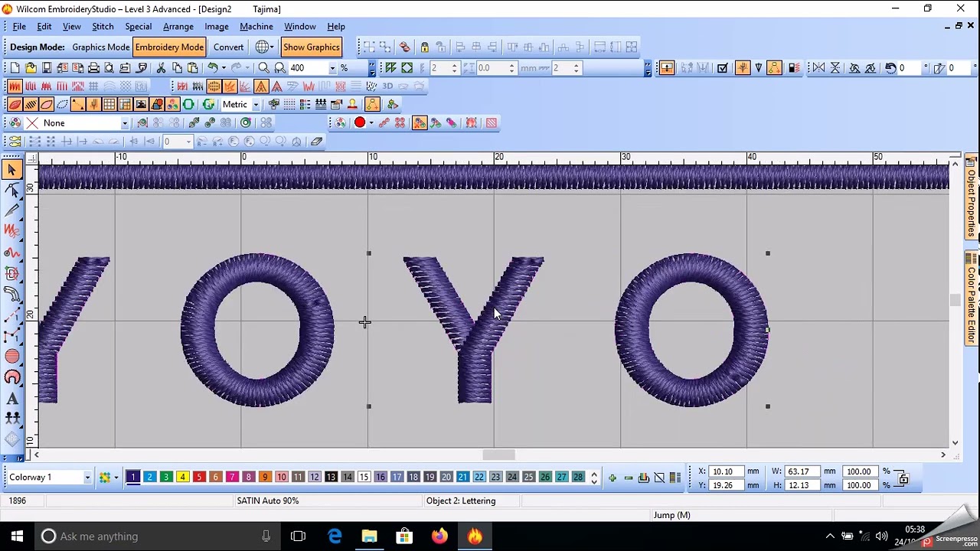Viewport: 980px width, 551px height.
Task: Toggle the highlighted colour objects icon beside red dot
Action: [x=420, y=123]
